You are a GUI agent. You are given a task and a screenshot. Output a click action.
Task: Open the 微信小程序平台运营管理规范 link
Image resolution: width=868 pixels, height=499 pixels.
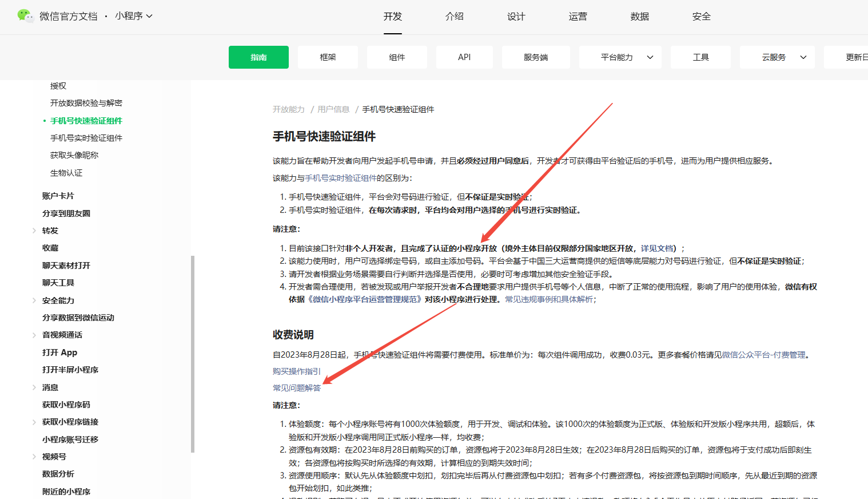tap(365, 299)
